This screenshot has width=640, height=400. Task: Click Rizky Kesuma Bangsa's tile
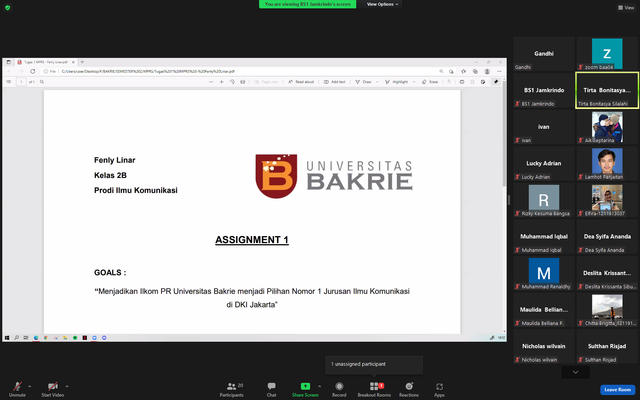544,200
